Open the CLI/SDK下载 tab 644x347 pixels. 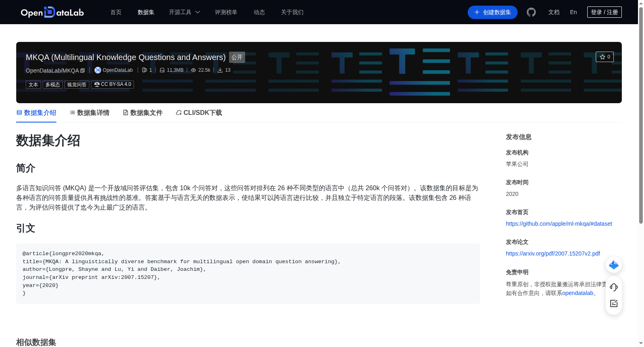coord(199,113)
